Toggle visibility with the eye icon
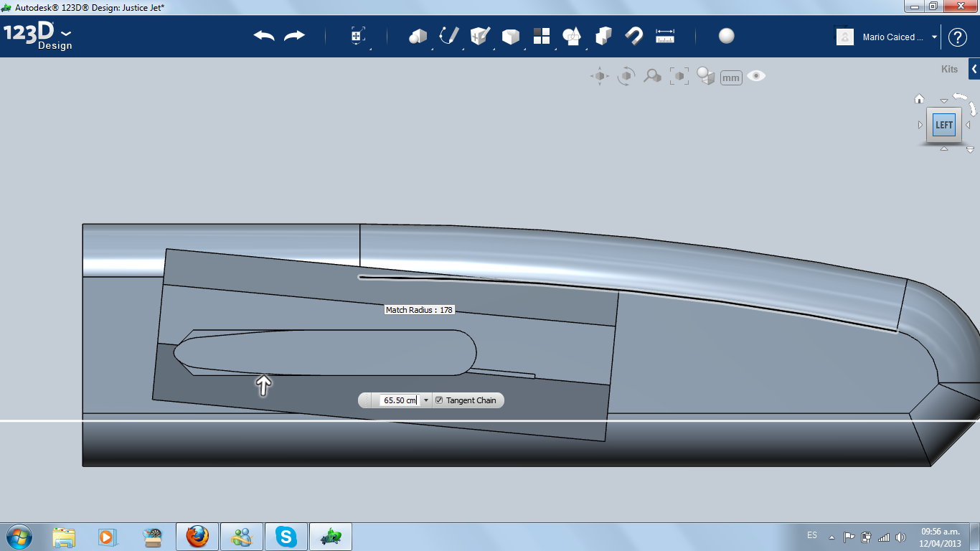 tap(756, 76)
